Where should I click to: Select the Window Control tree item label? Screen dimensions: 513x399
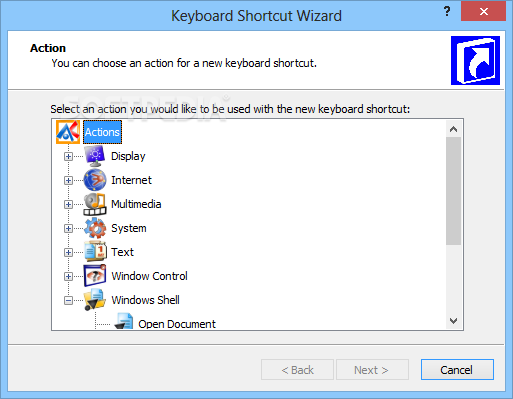(149, 276)
